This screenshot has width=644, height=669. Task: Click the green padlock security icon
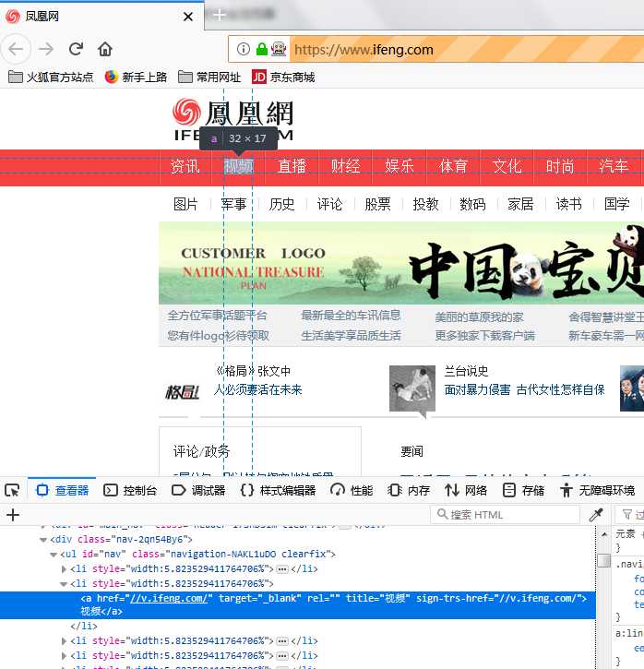(x=261, y=49)
